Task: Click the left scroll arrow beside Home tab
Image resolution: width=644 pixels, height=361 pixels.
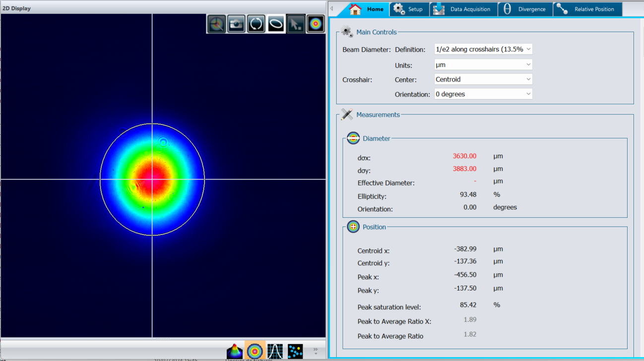Action: (331, 9)
